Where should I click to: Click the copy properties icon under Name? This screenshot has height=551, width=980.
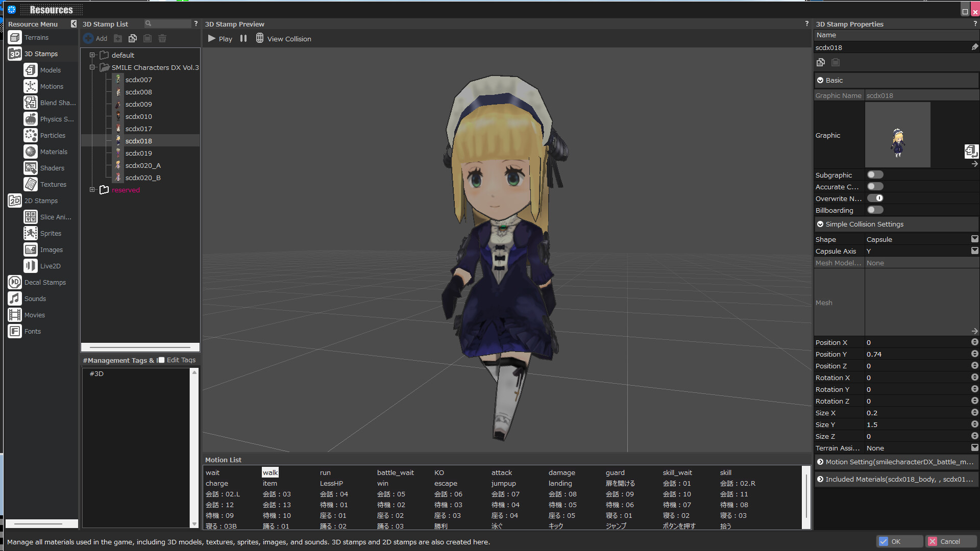coord(821,62)
